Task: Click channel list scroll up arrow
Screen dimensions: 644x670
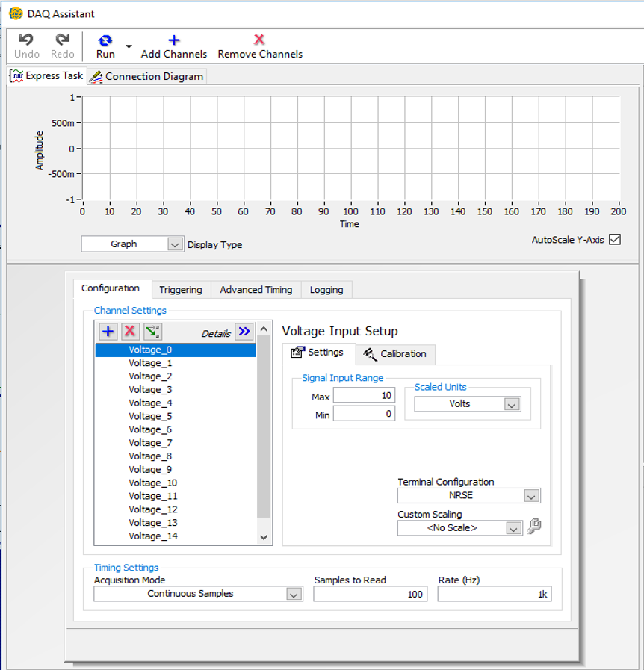Action: [264, 329]
